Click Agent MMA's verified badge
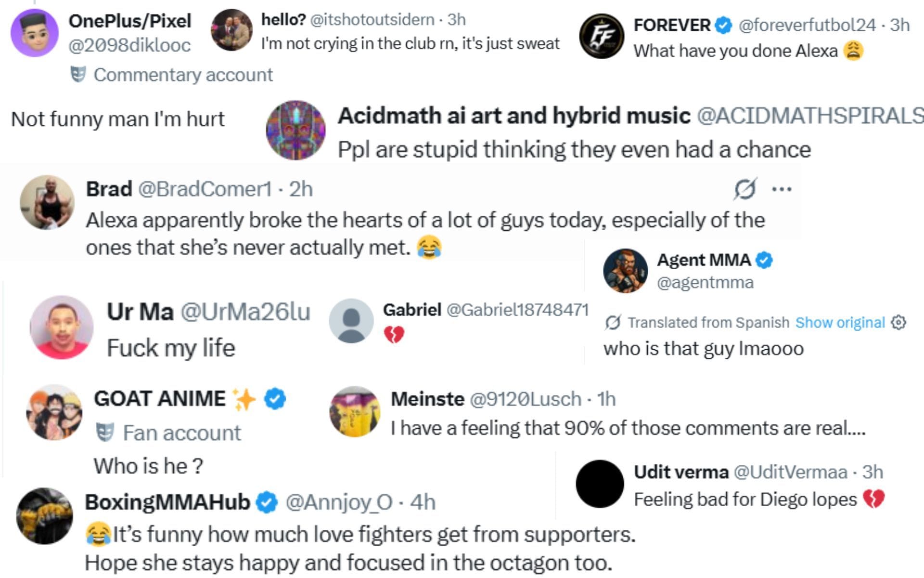924x578 pixels. 764,260
